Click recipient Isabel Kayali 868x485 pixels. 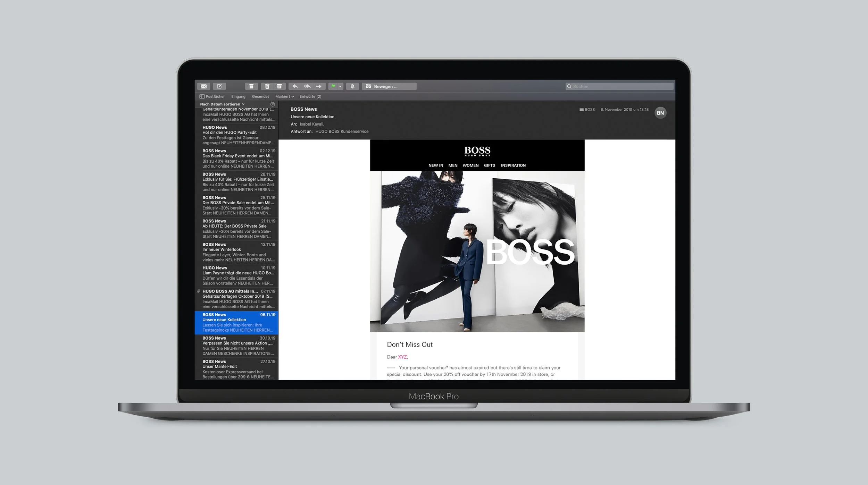click(x=312, y=124)
